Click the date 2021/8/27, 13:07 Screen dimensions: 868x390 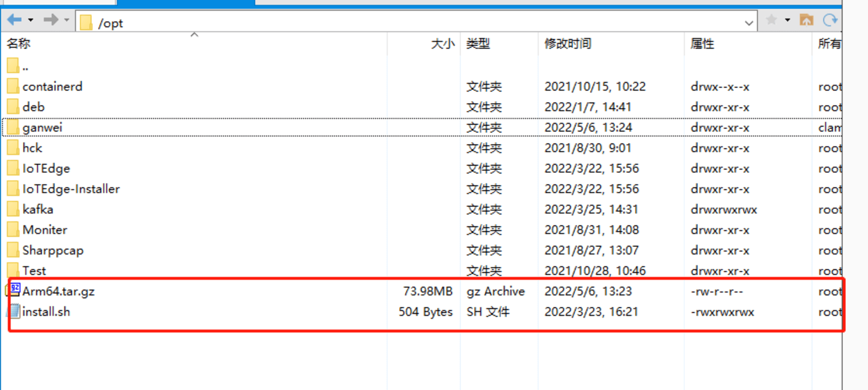(591, 250)
